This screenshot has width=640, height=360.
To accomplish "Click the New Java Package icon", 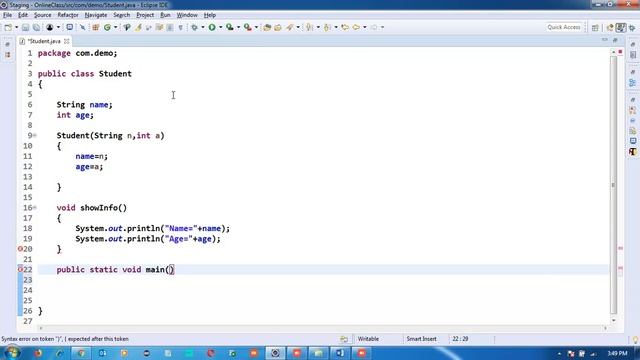I will 96,27.
